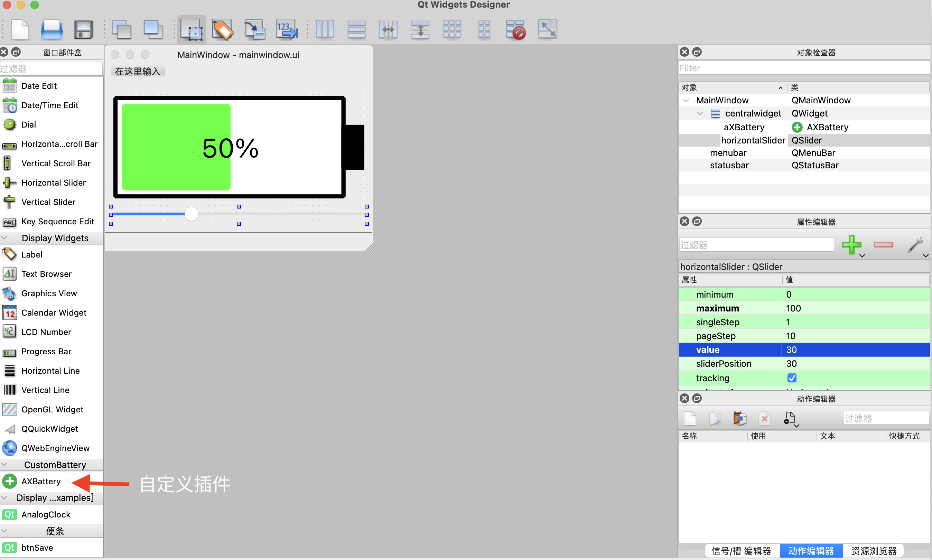
Task: Click the horizontal slider handle
Action: coord(192,214)
